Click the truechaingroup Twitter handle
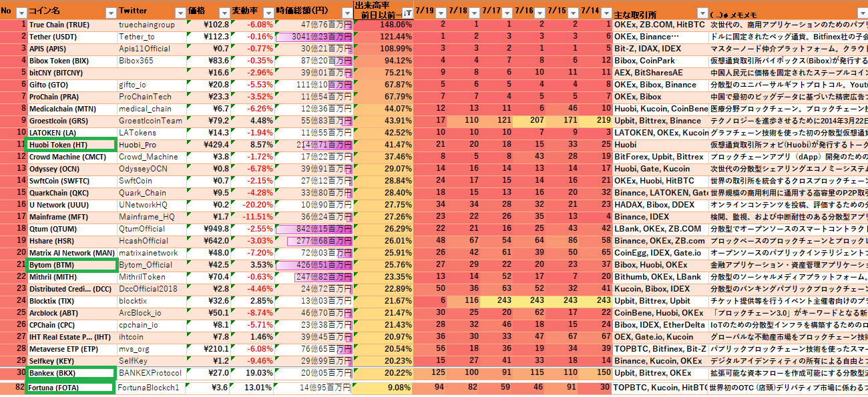 tap(147, 25)
